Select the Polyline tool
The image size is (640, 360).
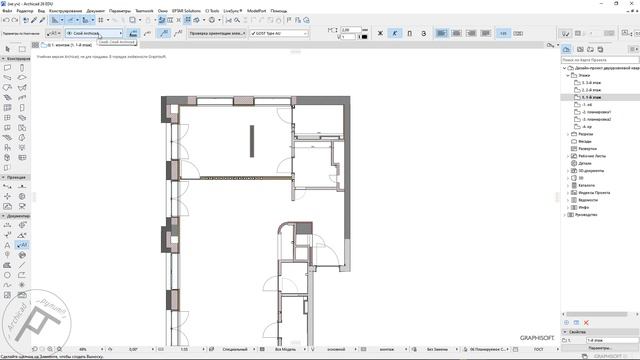coord(22,275)
